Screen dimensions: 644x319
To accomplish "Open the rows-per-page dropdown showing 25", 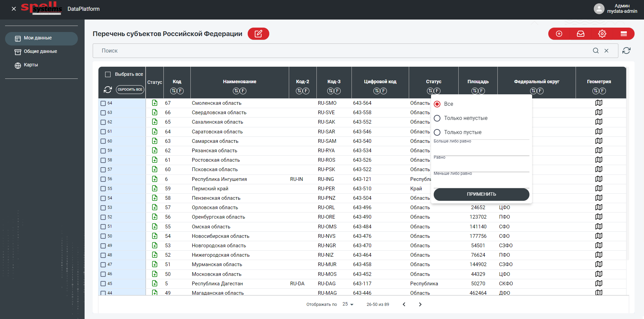I will point(348,304).
